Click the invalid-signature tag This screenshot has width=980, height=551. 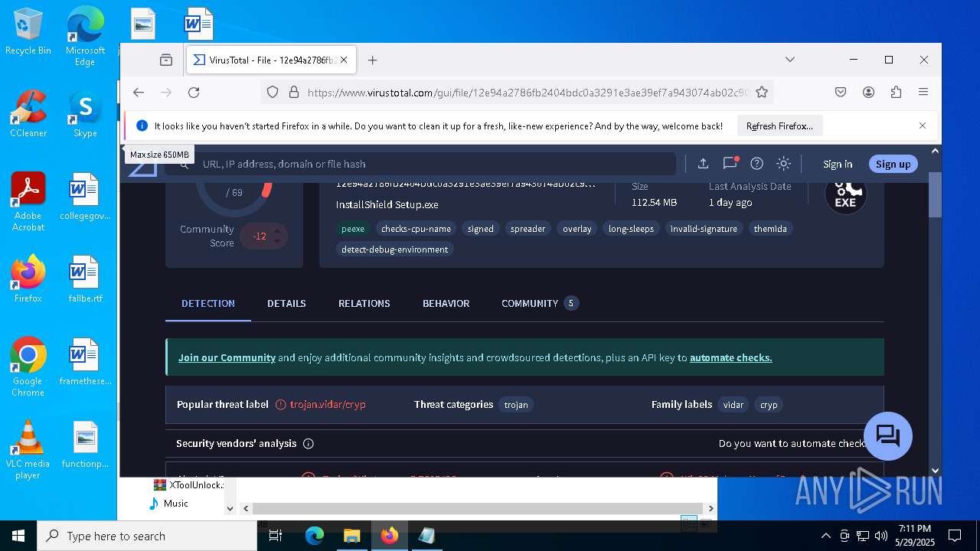pos(704,229)
